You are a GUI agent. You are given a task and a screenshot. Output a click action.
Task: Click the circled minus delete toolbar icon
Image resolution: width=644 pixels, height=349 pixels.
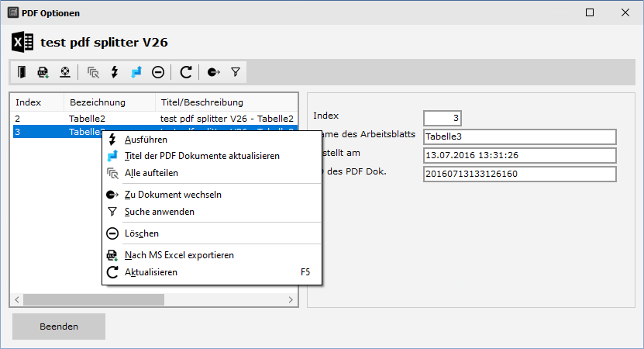(158, 72)
